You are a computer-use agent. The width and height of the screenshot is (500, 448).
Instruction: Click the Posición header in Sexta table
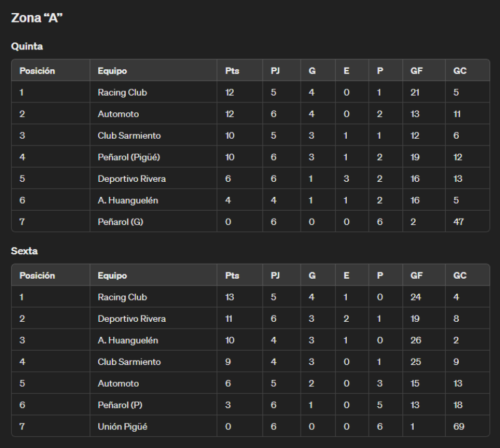(x=37, y=276)
